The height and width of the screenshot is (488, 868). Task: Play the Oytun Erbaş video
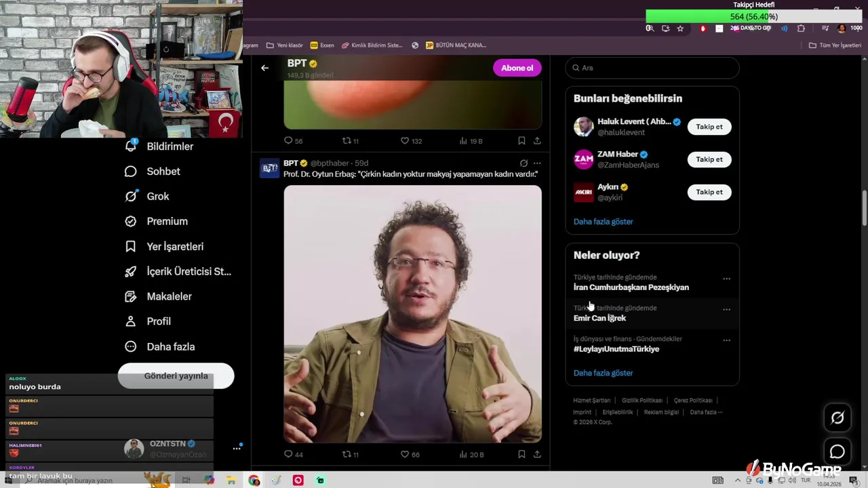(x=412, y=314)
